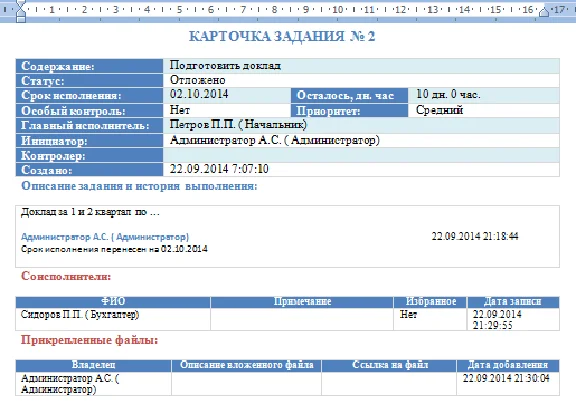The width and height of the screenshot is (576, 414).
Task: Click the due date 02.10.2014 cell
Action: click(227, 95)
